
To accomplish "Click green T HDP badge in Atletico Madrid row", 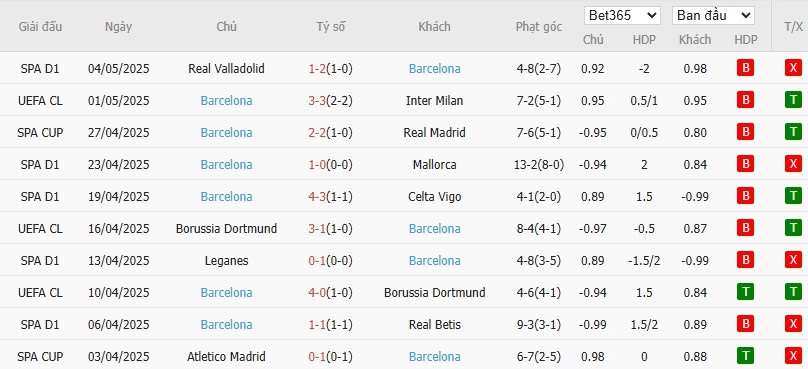I will [x=745, y=356].
